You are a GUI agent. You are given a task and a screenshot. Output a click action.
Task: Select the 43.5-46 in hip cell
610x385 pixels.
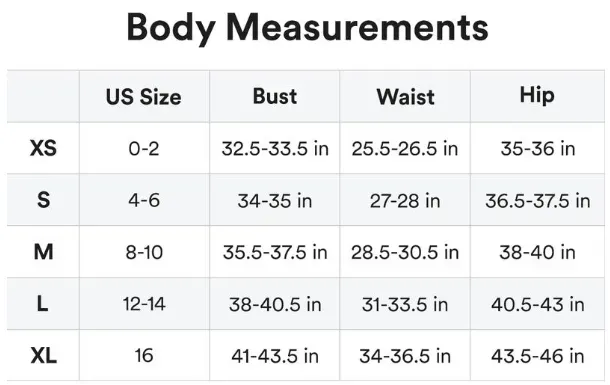(538, 356)
